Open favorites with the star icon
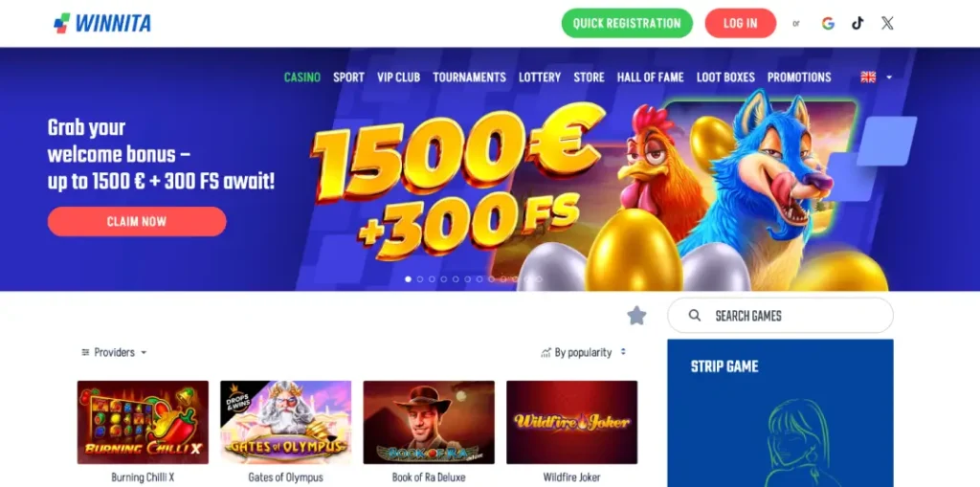This screenshot has width=980, height=487. click(x=636, y=316)
